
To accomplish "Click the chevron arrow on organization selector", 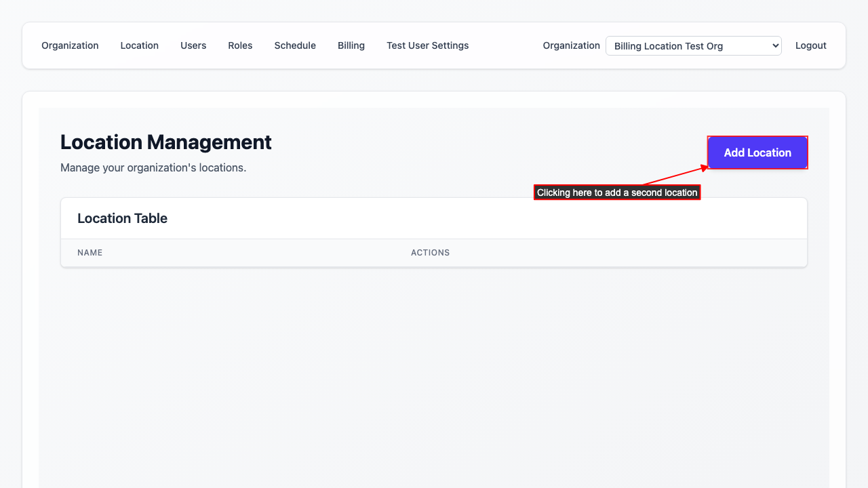I will (775, 46).
